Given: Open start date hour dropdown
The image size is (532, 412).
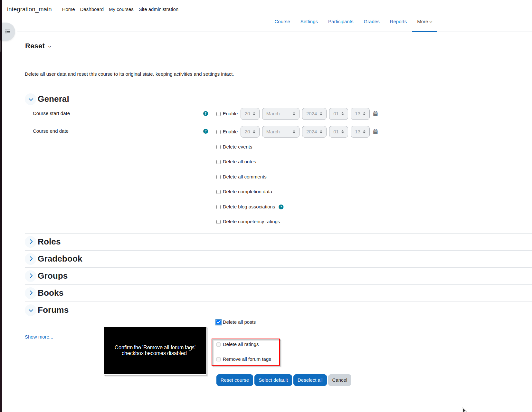Looking at the screenshot, I should [x=338, y=114].
